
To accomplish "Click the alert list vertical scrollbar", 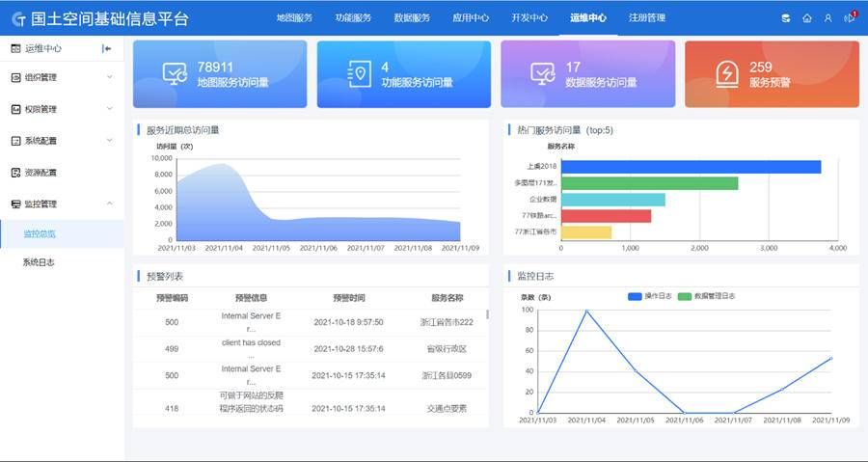I will (x=487, y=314).
